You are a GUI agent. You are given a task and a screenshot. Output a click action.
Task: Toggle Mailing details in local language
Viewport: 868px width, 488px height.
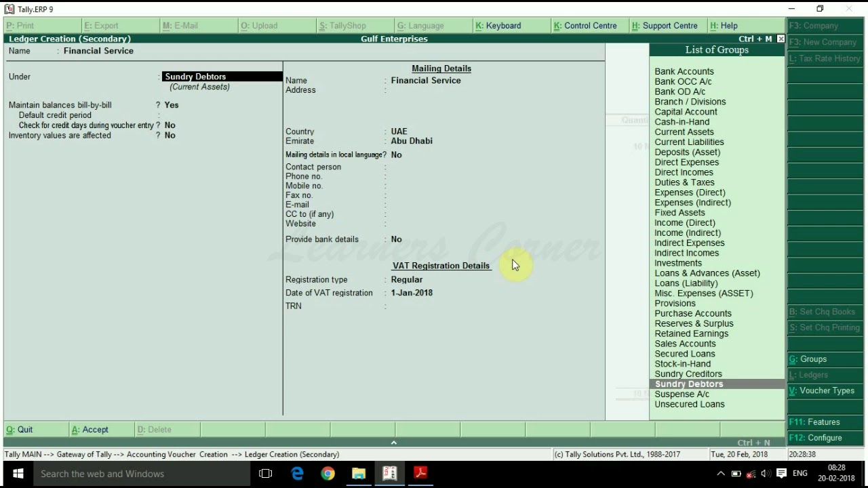click(396, 155)
